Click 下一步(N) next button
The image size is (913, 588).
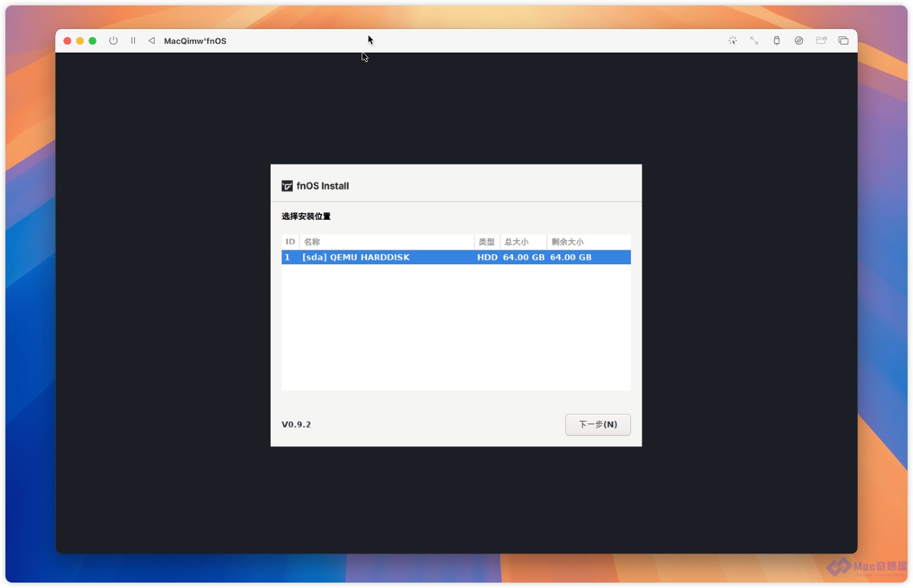(598, 425)
